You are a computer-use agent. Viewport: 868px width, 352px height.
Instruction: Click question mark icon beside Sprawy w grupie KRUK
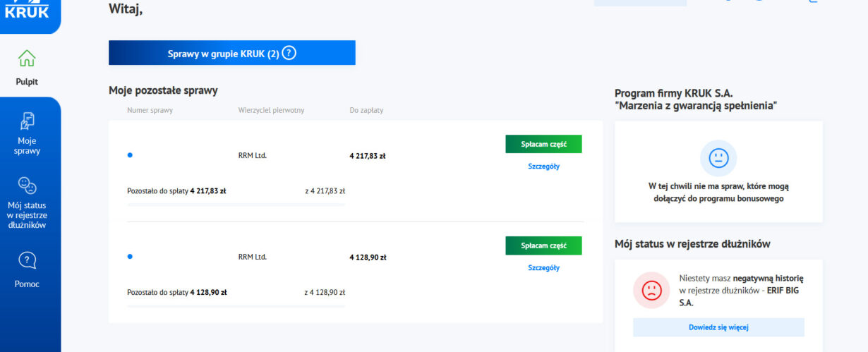click(289, 53)
